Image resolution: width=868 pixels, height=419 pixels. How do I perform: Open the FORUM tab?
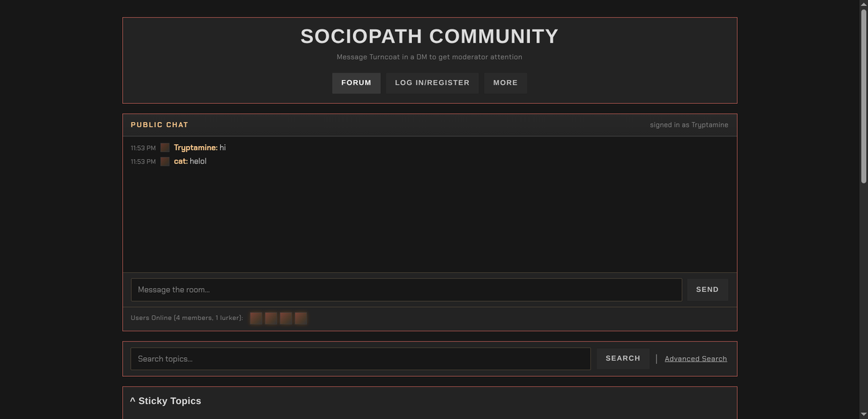click(x=356, y=83)
